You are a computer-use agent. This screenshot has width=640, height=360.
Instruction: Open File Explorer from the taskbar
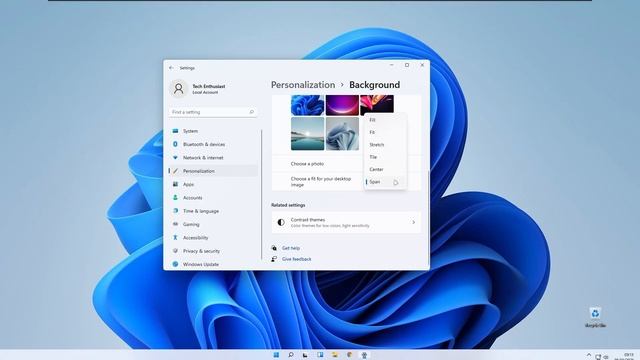click(335, 355)
